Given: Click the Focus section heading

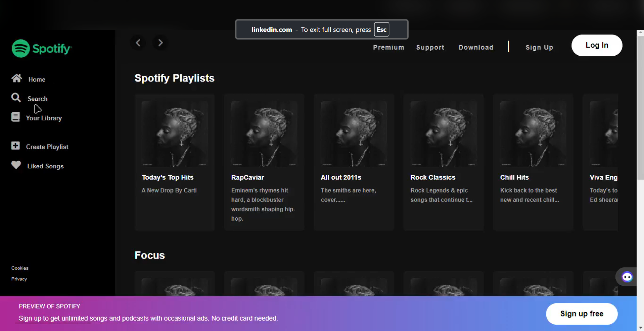Looking at the screenshot, I should point(150,255).
